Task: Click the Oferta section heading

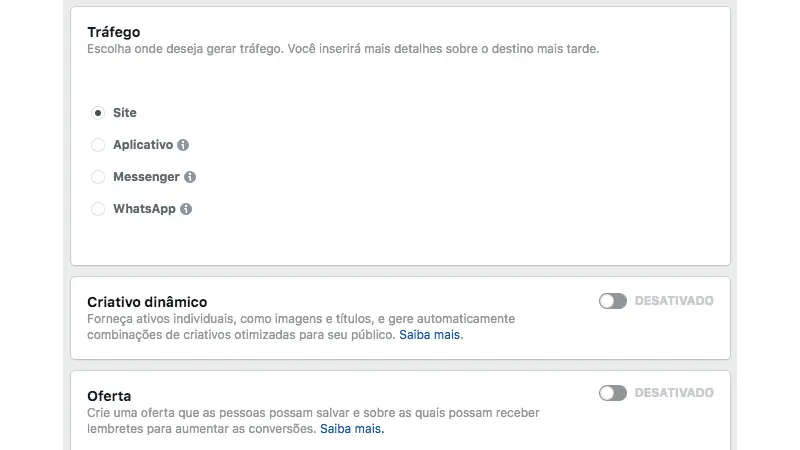Action: (x=109, y=396)
